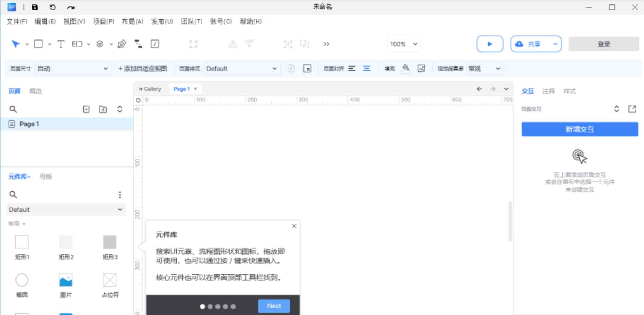Toggle the page sort order in pages panel
This screenshot has height=315, width=644.
[x=119, y=109]
